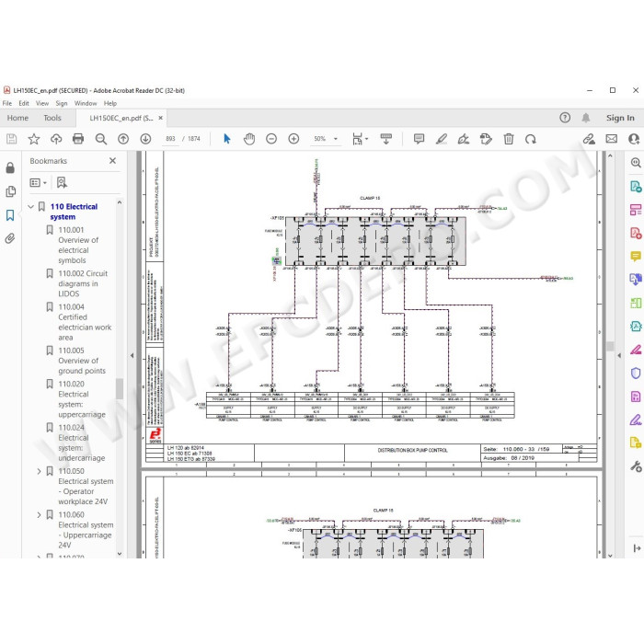Open bookmark 110.020 Electrical system uppercarriage
The width and height of the screenshot is (644, 644).
82,399
